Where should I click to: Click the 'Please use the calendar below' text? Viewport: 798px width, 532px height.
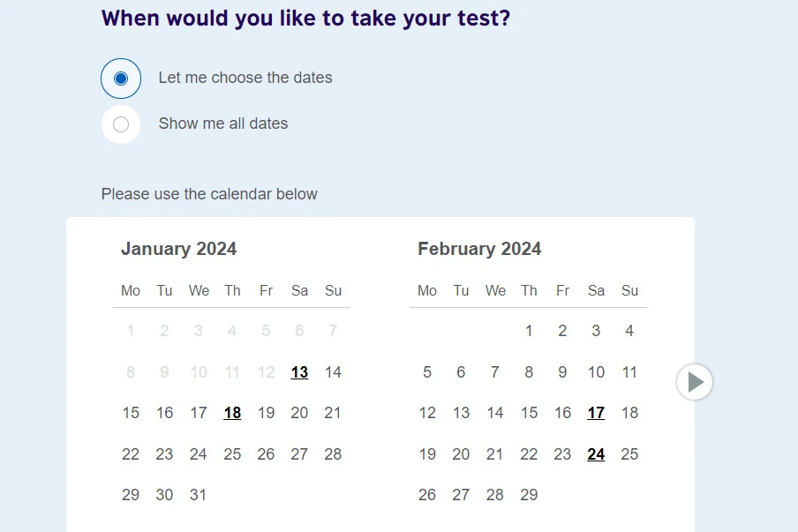click(209, 194)
